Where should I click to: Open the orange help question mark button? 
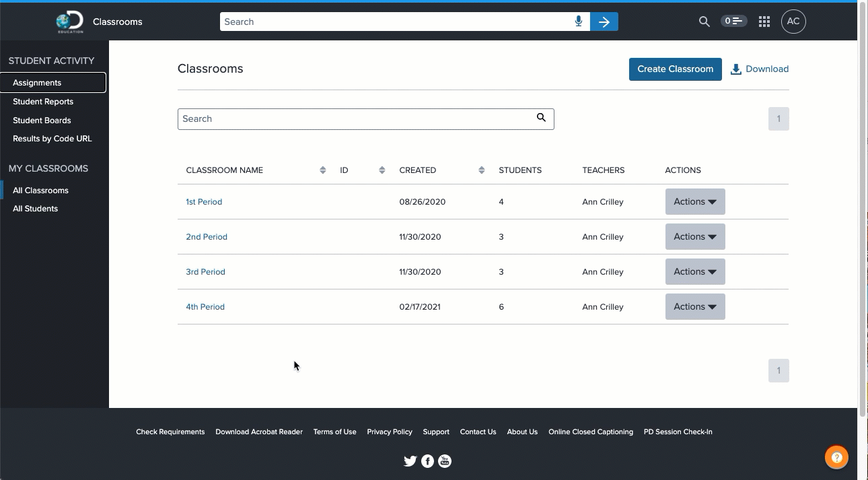click(836, 456)
